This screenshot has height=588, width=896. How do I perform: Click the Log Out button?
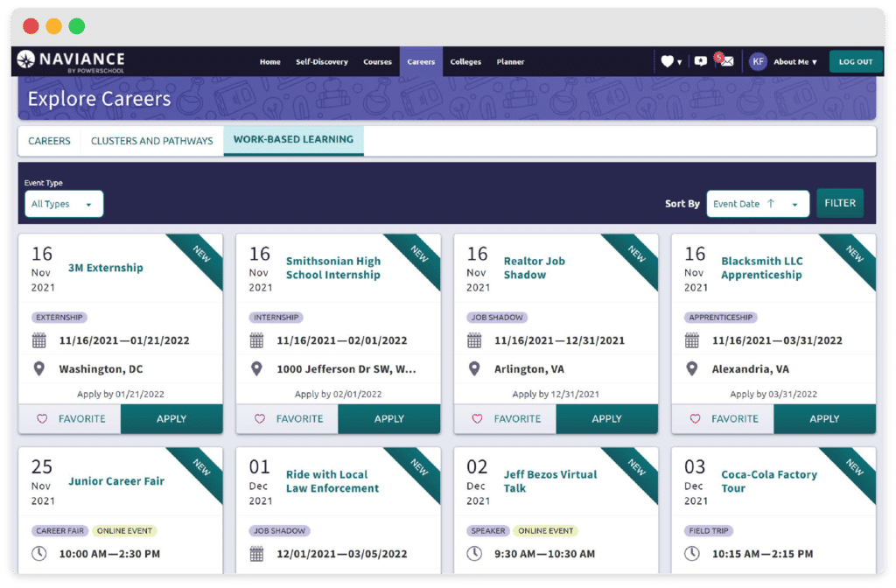coord(856,62)
